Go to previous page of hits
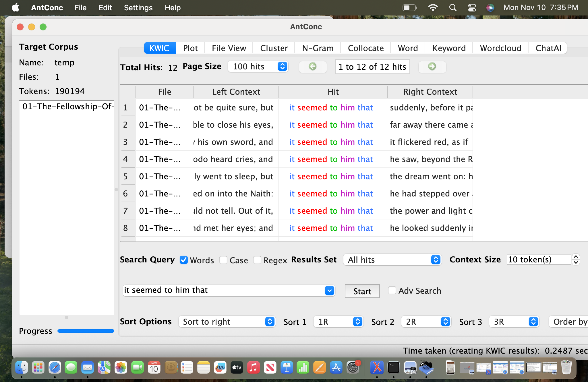Viewport: 588px width, 382px height. point(313,67)
